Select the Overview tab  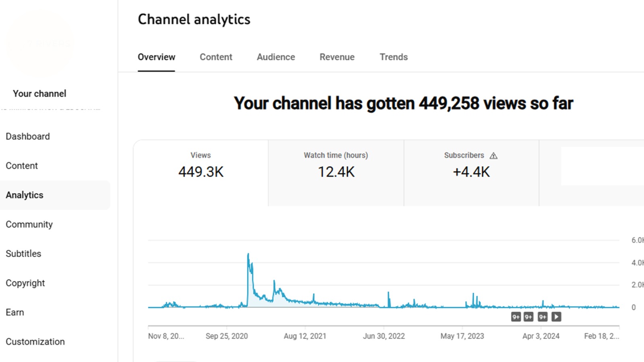[x=156, y=57]
